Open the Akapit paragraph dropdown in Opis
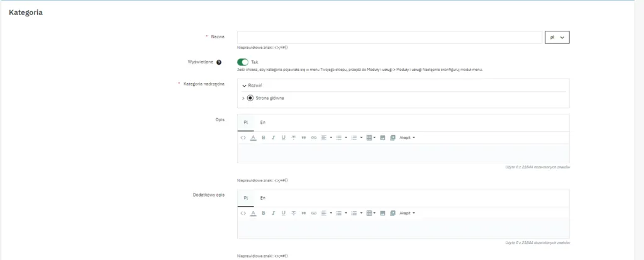 point(407,138)
